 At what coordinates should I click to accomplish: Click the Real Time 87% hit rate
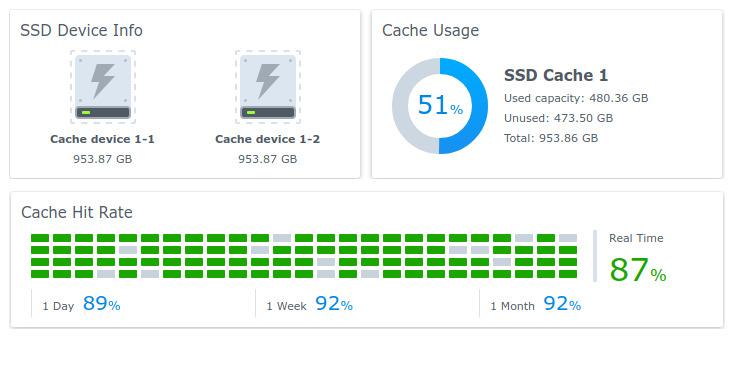[637, 270]
